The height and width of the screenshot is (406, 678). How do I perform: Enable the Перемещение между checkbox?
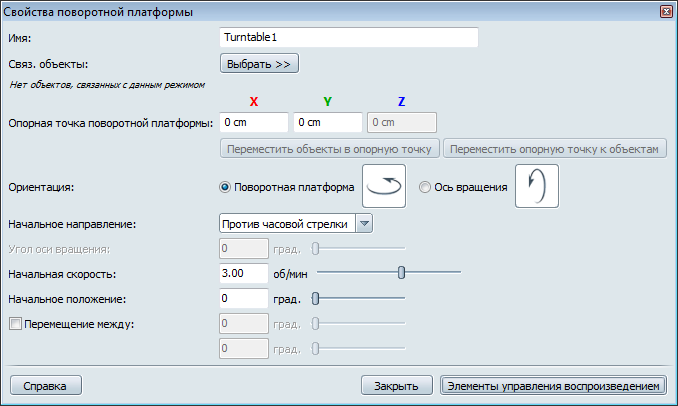point(15,324)
